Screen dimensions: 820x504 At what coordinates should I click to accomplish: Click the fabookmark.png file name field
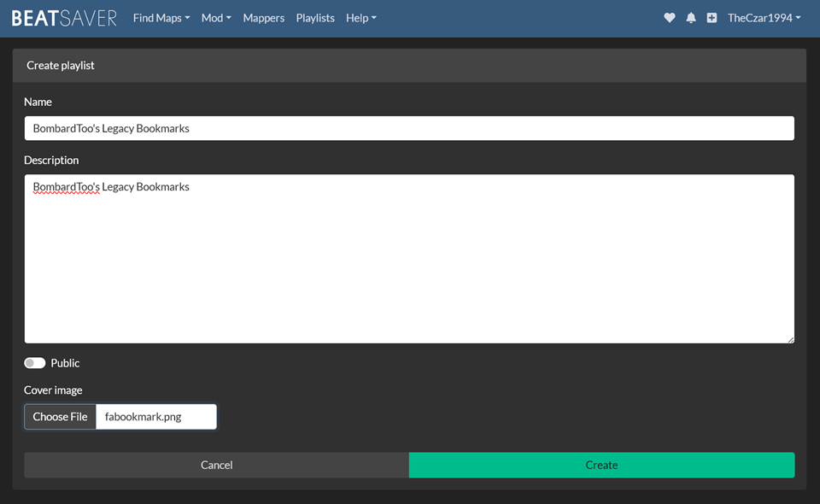[x=155, y=417]
